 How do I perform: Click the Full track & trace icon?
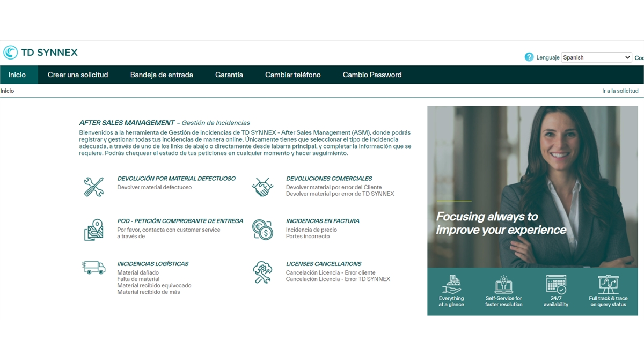click(x=608, y=284)
